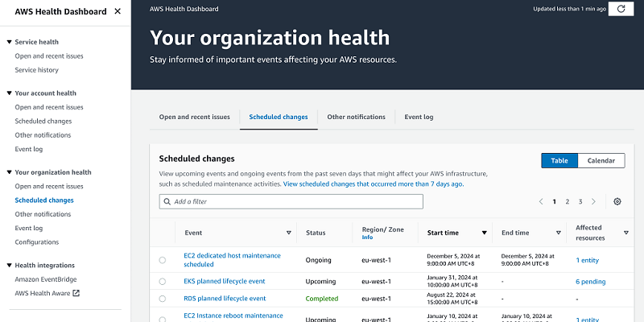Open Amazon EventBridge in sidebar
The width and height of the screenshot is (644, 322).
coord(46,279)
